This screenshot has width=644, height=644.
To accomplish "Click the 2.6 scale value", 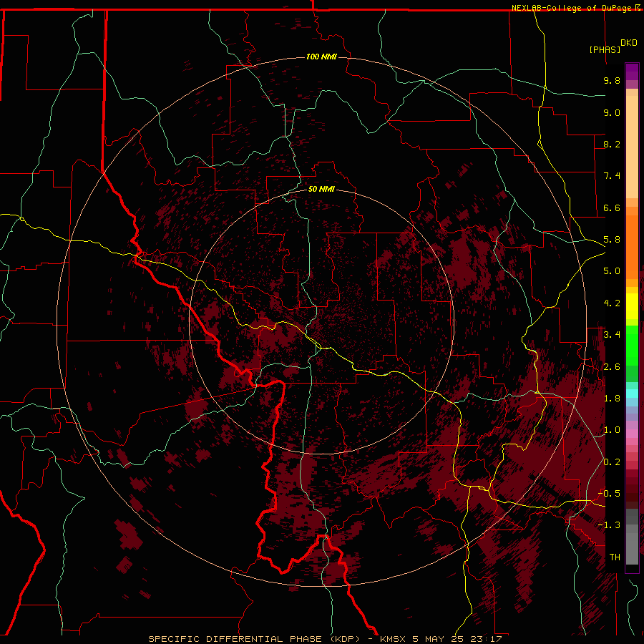I will pyautogui.click(x=612, y=367).
